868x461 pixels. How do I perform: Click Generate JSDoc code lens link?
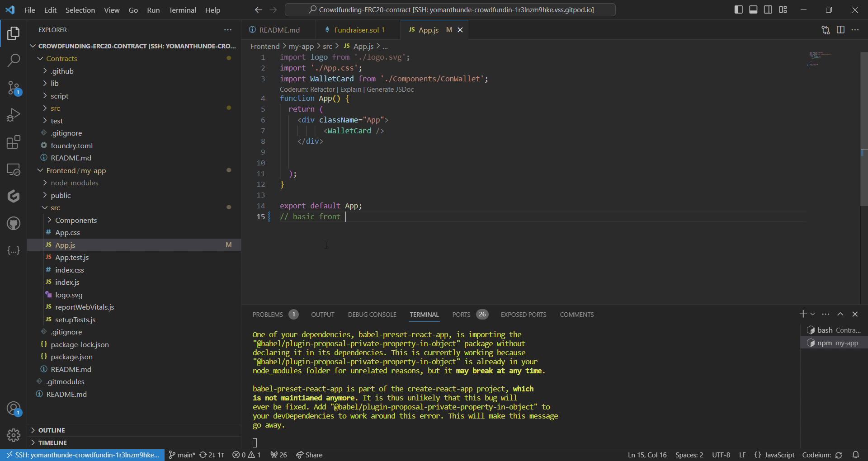[x=390, y=89]
